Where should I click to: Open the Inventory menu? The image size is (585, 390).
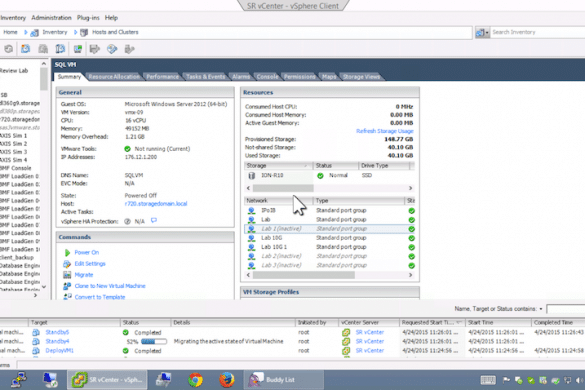[x=12, y=18]
